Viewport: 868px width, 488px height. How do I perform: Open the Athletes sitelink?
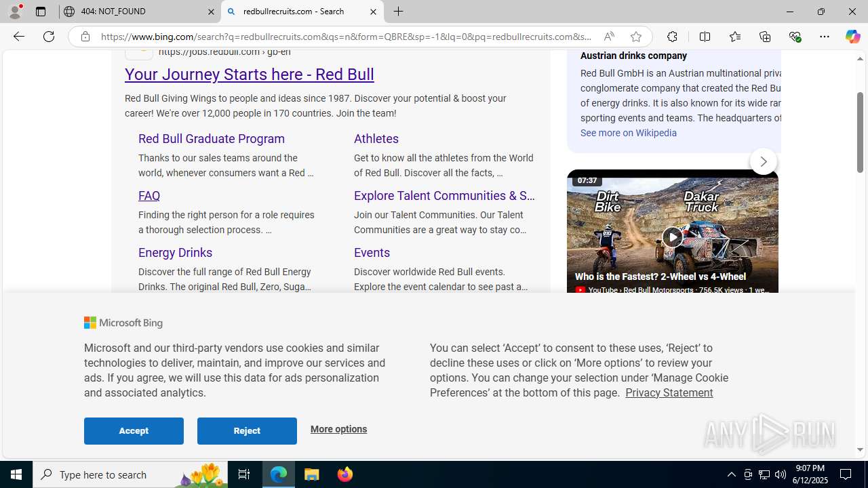376,138
